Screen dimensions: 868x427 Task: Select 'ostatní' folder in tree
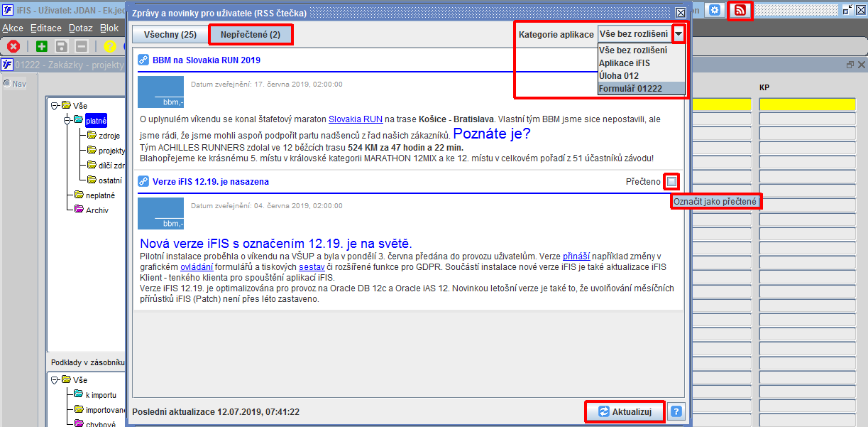pyautogui.click(x=110, y=180)
